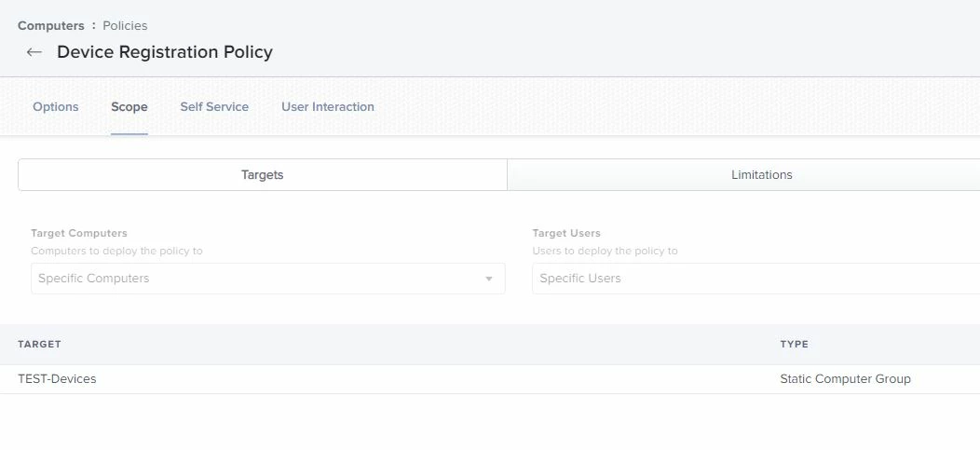Open the Specific Computers combo box
This screenshot has width=980, height=450.
(268, 279)
